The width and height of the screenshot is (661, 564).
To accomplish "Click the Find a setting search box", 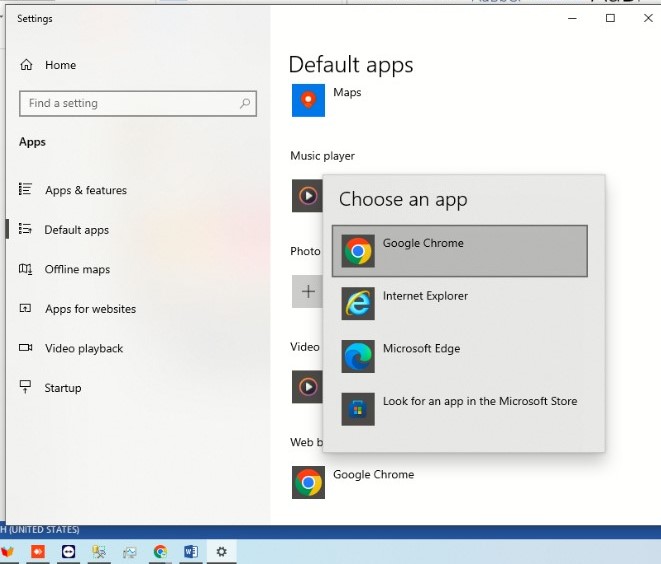I will click(130, 103).
